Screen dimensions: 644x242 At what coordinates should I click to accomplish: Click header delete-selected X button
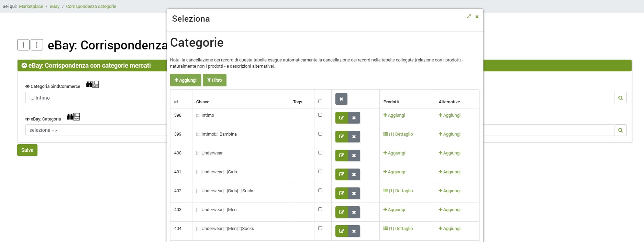click(x=341, y=99)
